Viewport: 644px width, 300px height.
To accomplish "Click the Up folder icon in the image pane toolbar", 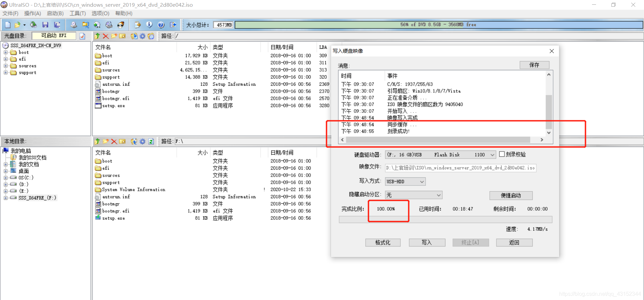I will point(97,36).
